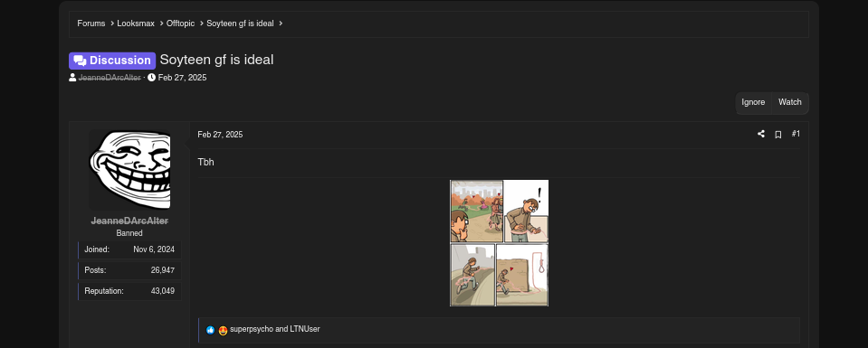The width and height of the screenshot is (868, 348).
Task: Click the clock icon beside the thread date
Action: [152, 78]
